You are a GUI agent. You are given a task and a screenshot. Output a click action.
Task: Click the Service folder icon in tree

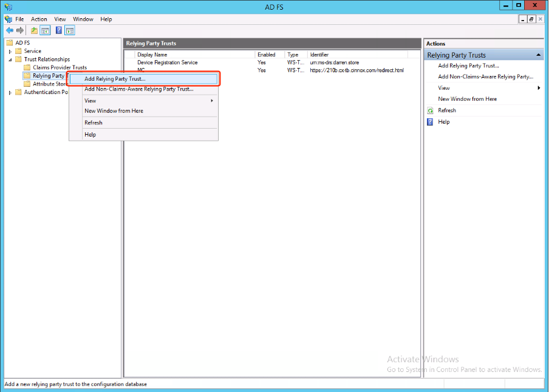coord(19,51)
